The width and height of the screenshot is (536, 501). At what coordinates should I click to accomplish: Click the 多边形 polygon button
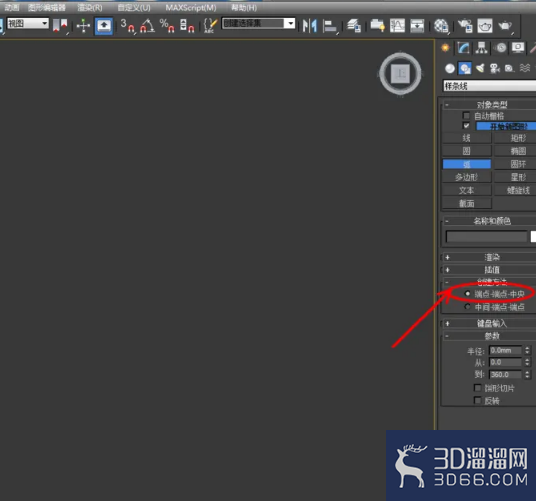point(467,177)
